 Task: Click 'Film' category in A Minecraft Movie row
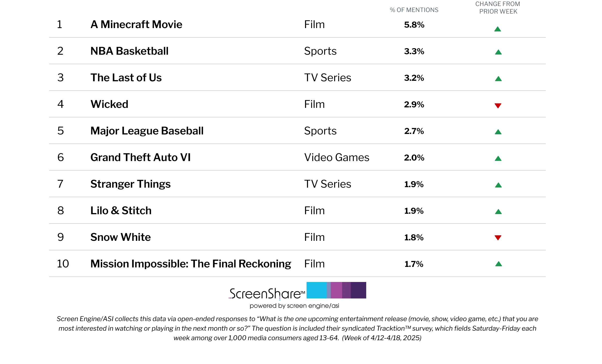pyautogui.click(x=314, y=24)
